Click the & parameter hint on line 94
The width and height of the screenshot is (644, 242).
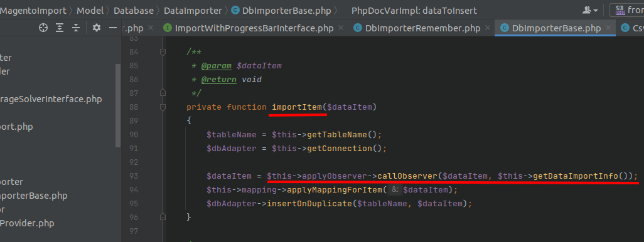[394, 190]
